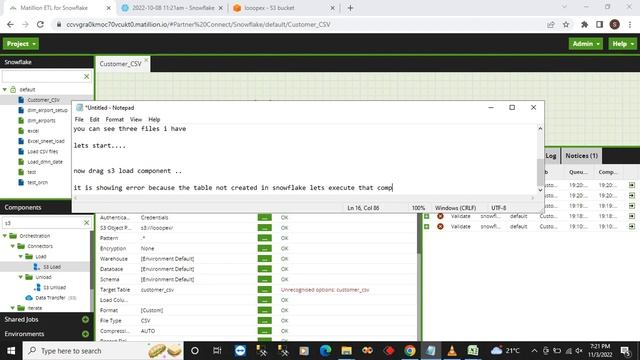Edit the File Type property button
Viewport: 640px width, 360px height.
264,320
